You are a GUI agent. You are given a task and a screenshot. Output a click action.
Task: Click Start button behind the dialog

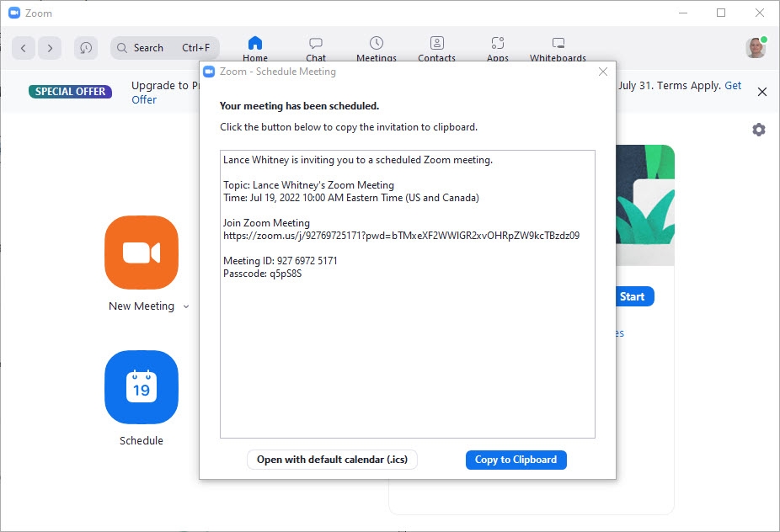(634, 297)
